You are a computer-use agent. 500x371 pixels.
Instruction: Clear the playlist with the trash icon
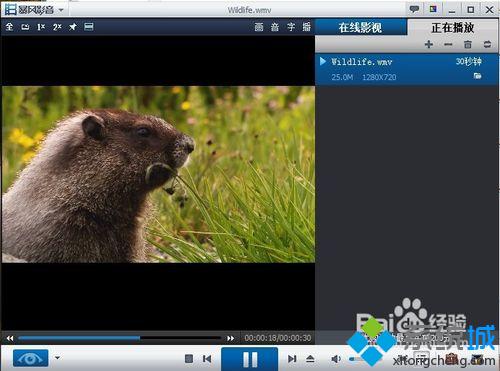(x=468, y=44)
